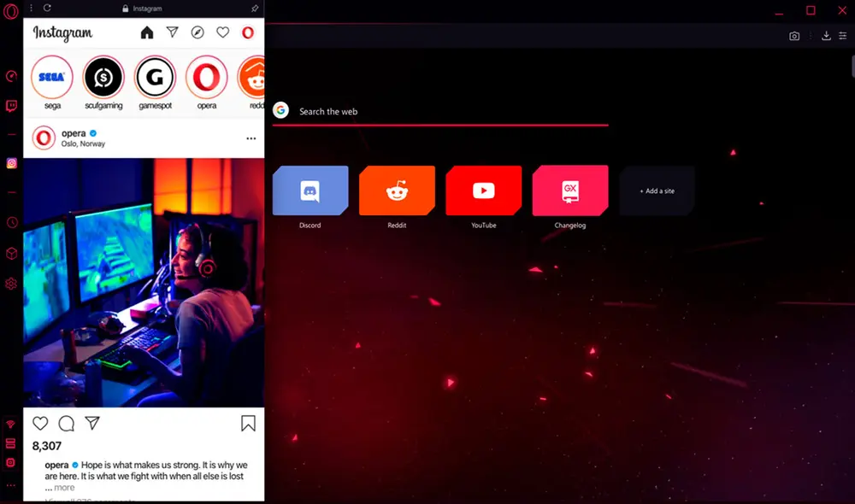This screenshot has width=855, height=504.
Task: Open Instagram Explore compass icon
Action: (198, 32)
